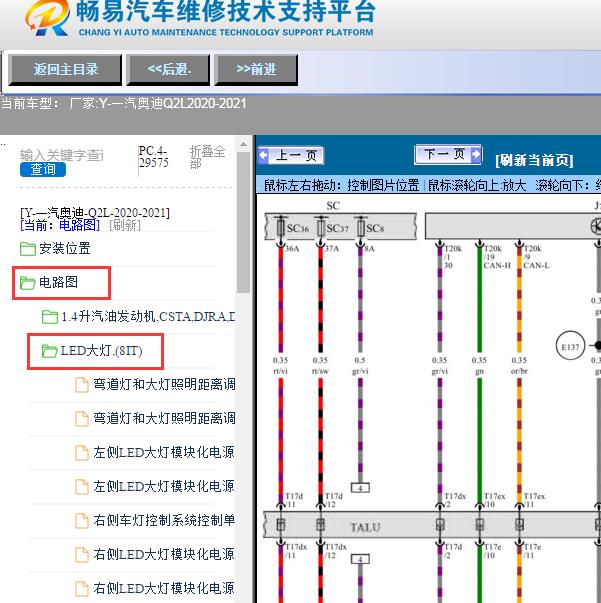The width and height of the screenshot is (601, 603).
Task: Click fuse SC36 symbol in diagram
Action: coord(281,228)
